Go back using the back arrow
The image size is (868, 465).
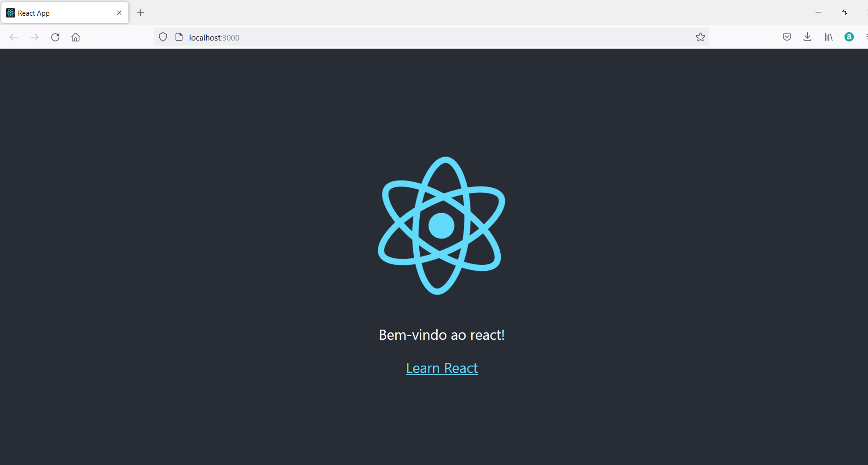14,37
